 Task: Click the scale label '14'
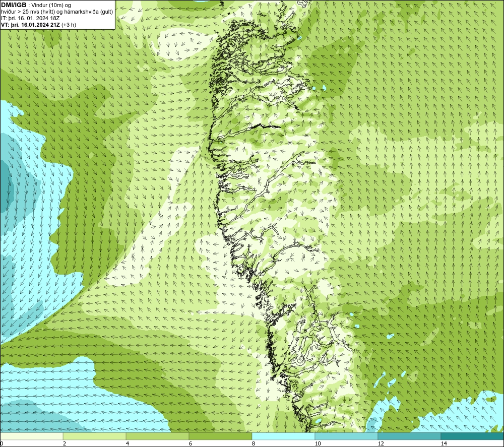(444, 443)
